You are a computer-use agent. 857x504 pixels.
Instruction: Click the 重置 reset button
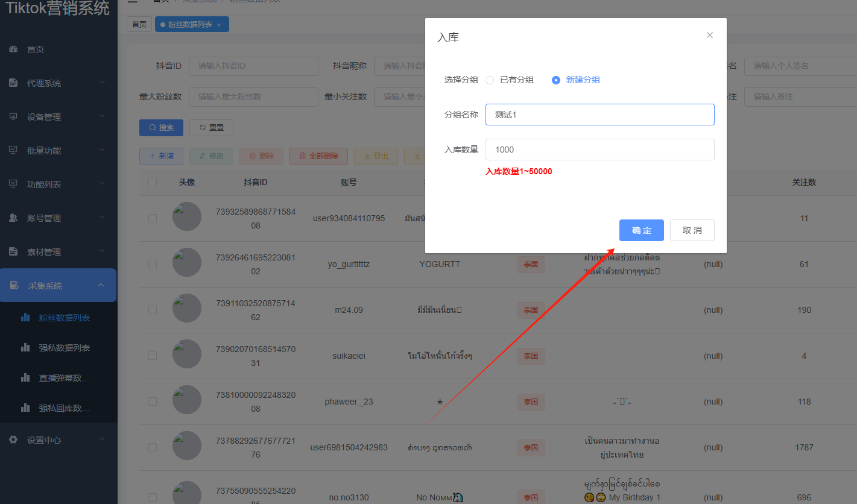(x=211, y=128)
